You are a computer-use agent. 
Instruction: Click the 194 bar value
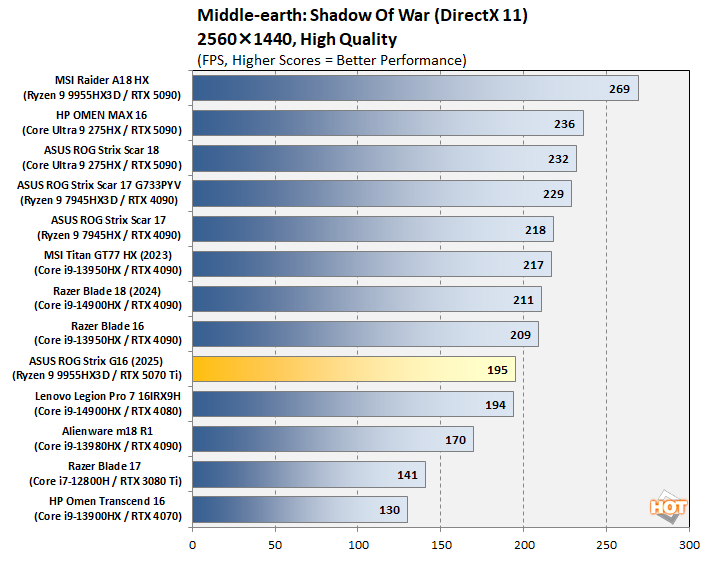coord(495,405)
